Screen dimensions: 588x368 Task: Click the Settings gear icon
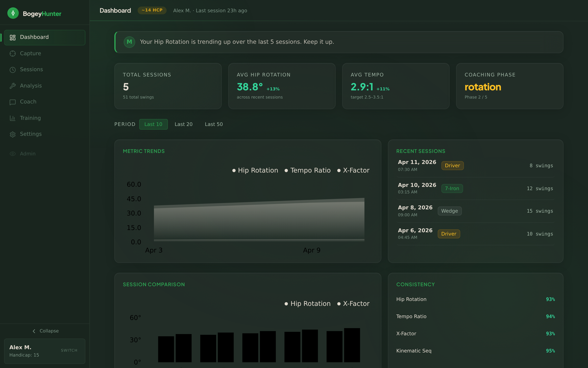pos(13,134)
